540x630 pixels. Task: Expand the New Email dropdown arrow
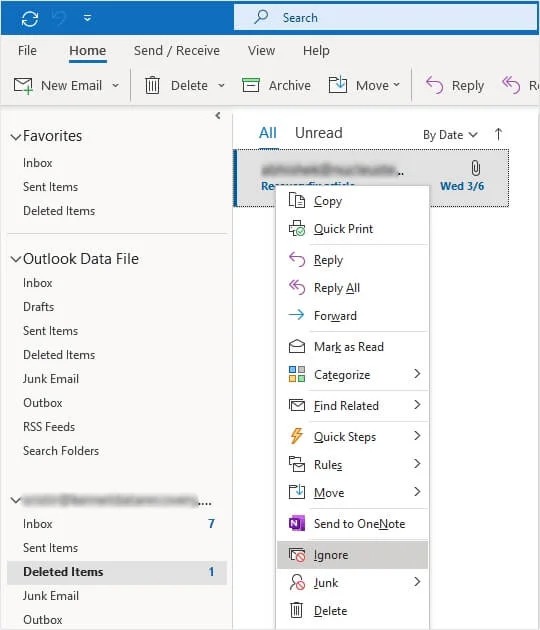(x=115, y=86)
